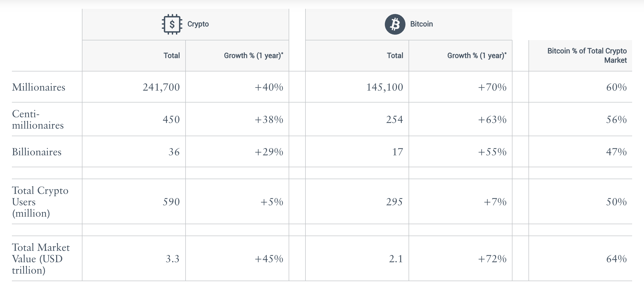The width and height of the screenshot is (644, 292).
Task: Click the Bitcoin column group header label
Action: 421,24
